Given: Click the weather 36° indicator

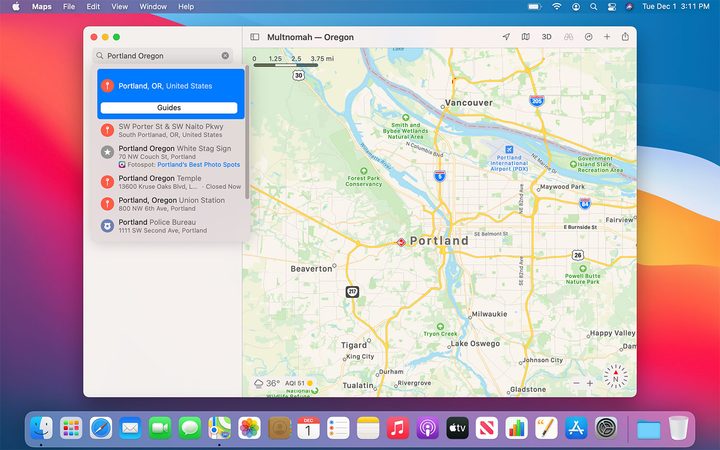Looking at the screenshot, I should [x=267, y=383].
